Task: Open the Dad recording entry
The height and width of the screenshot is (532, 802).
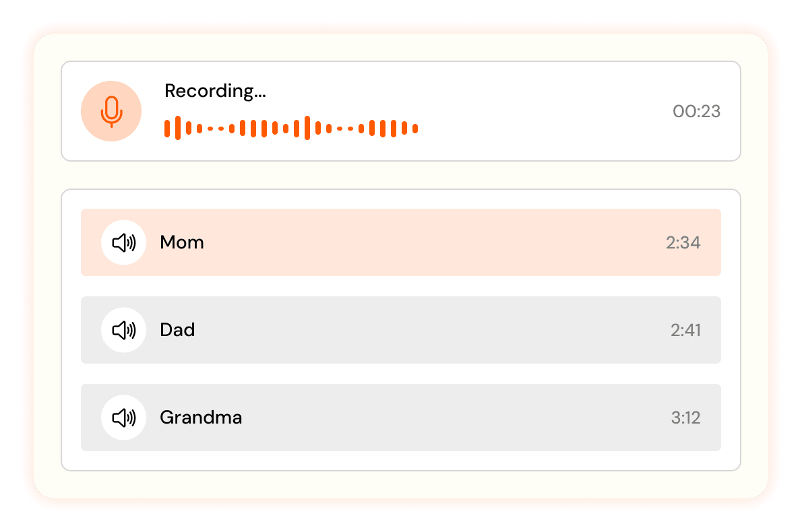Action: (401, 330)
